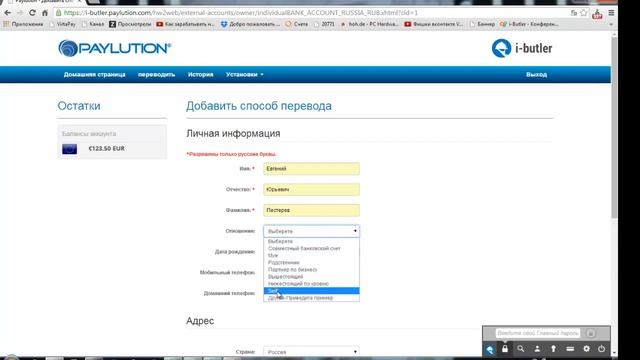Image resolution: width=640 pixels, height=360 pixels.
Task: Click the browser back arrow
Action: 7,13
